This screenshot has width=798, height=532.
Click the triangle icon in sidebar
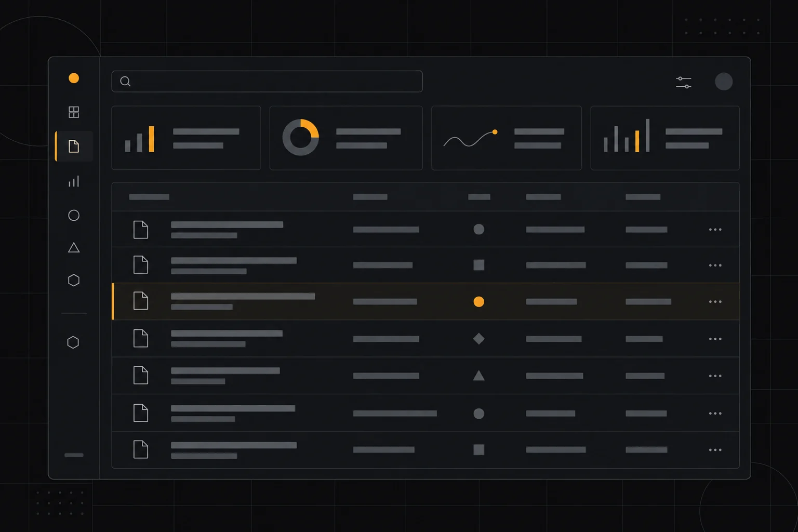[74, 248]
